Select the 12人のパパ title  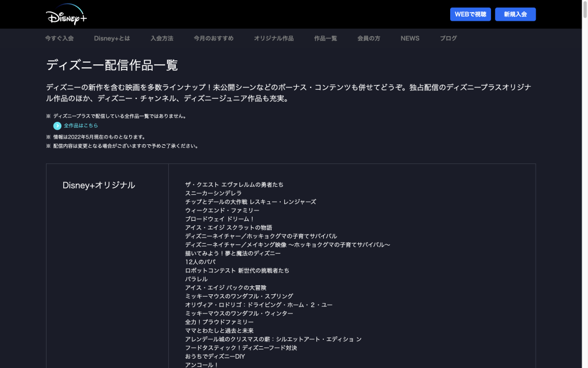pos(200,262)
